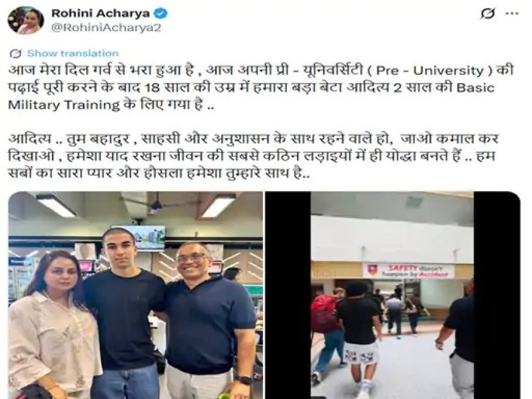Open the Grok explain icon

point(488,14)
